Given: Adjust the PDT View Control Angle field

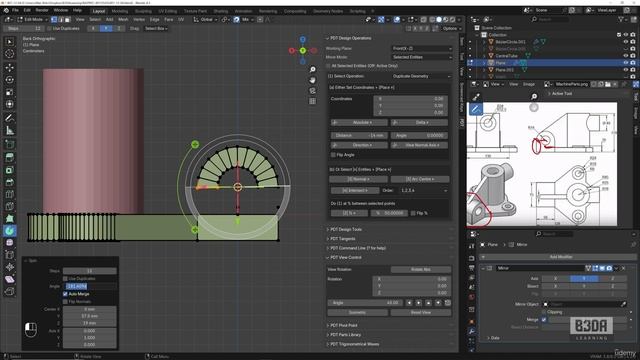Looking at the screenshot, I should tap(365, 303).
